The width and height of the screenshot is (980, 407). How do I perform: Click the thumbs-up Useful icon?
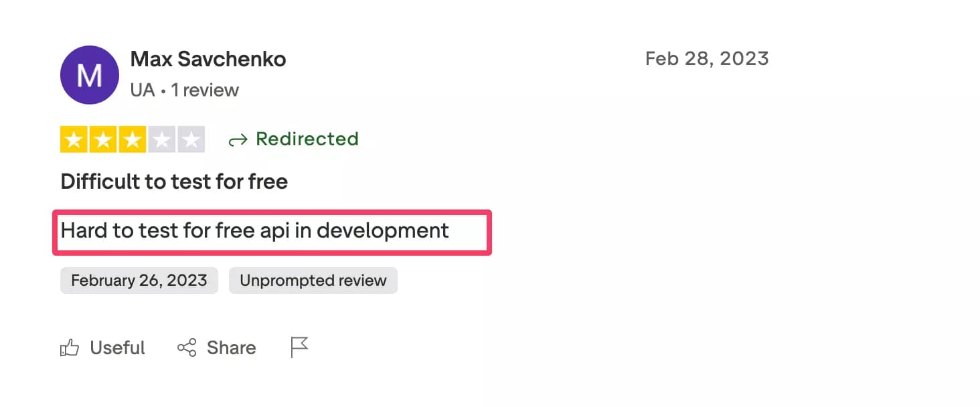coord(70,347)
